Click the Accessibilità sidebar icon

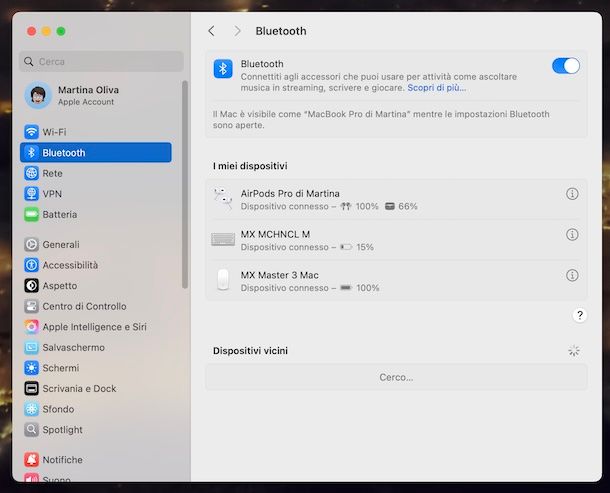click(x=32, y=265)
